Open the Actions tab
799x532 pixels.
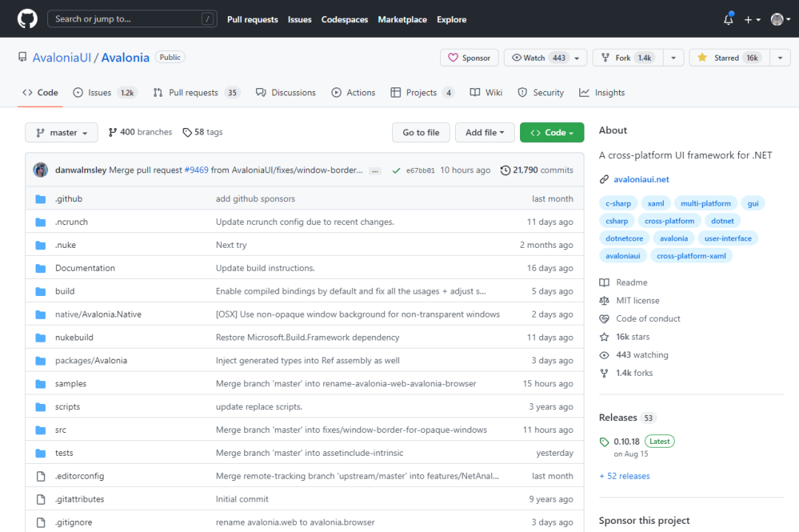354,92
